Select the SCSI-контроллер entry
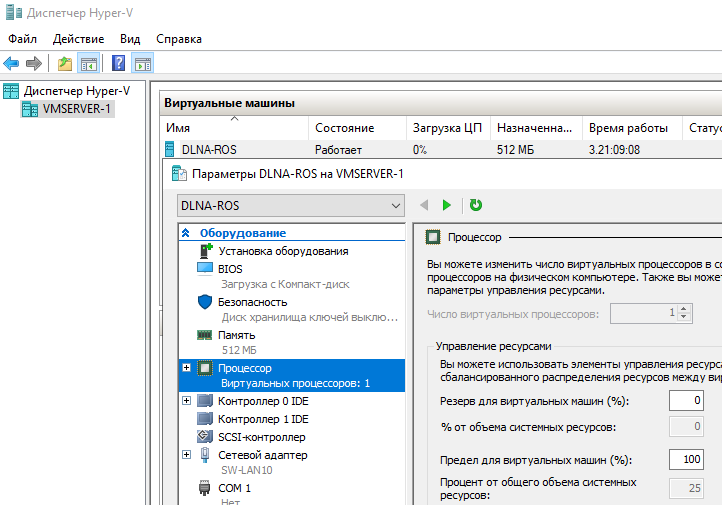This screenshot has height=505, width=722. (x=262, y=437)
